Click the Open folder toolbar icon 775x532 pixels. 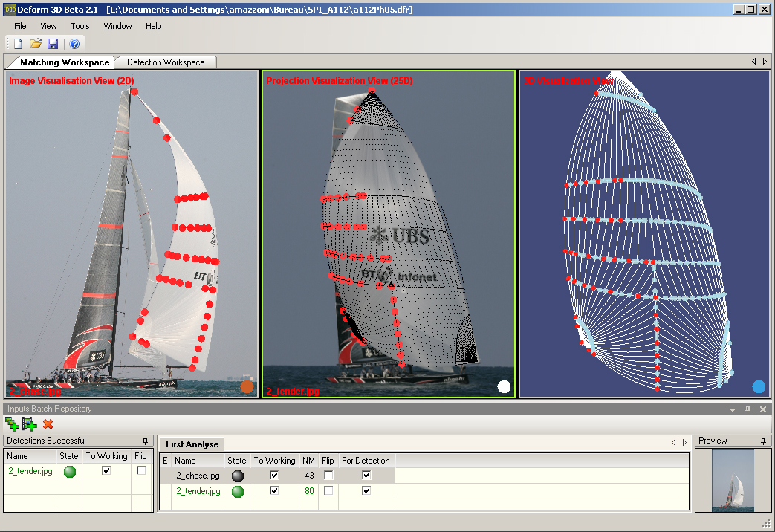pos(36,45)
